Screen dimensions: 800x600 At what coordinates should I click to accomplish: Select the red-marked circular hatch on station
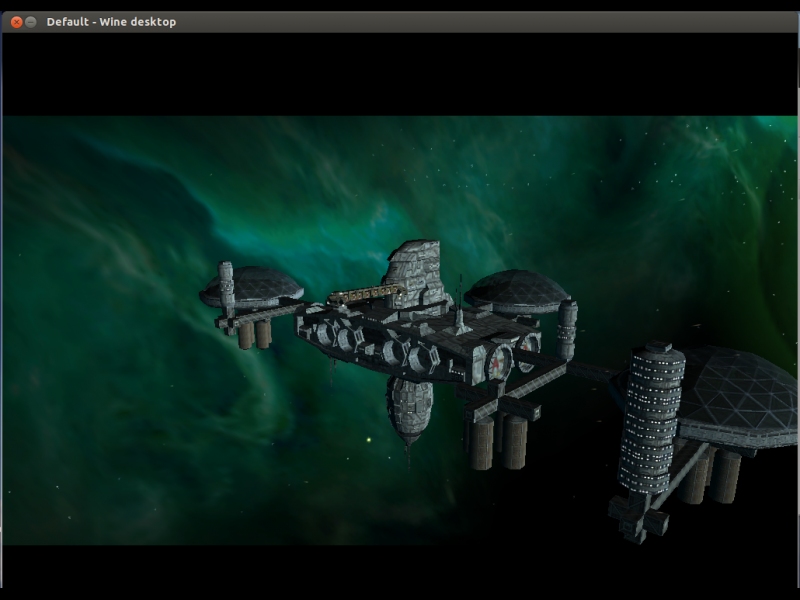(x=498, y=363)
